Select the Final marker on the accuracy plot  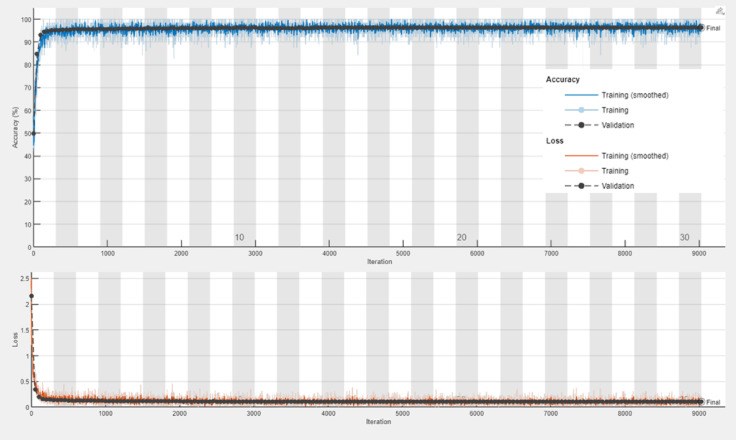[701, 28]
